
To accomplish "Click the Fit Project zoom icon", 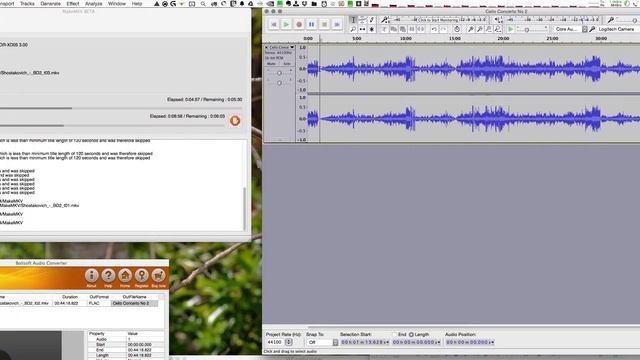I will click(x=498, y=29).
